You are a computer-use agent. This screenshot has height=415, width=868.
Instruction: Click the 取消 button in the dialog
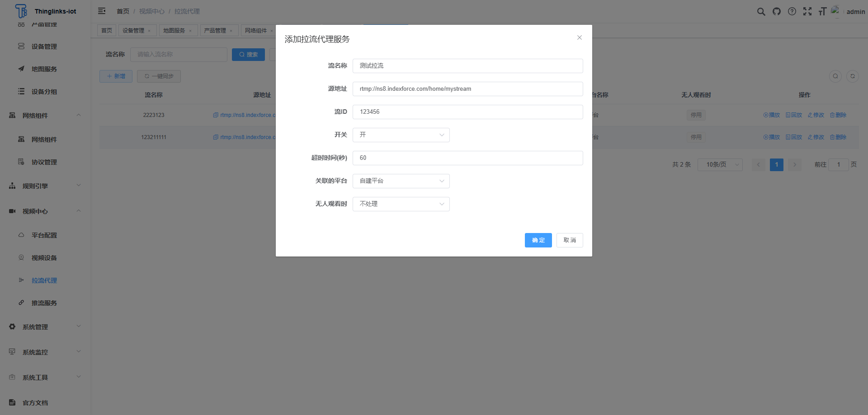569,240
